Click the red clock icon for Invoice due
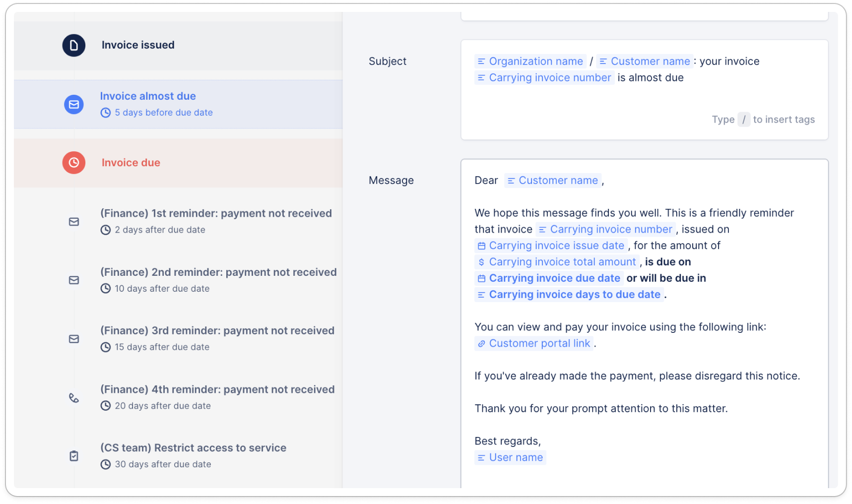Screen dimensions: 852x504 pyautogui.click(x=73, y=163)
